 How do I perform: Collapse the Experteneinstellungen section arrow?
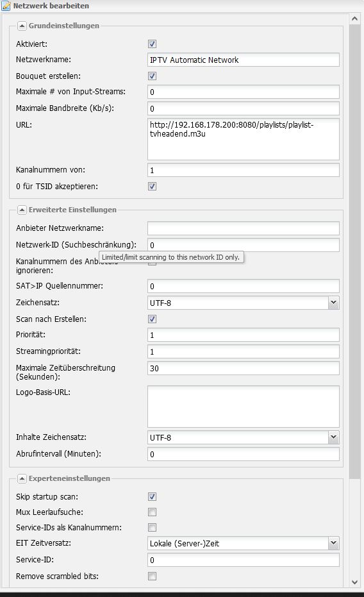tap(22, 478)
